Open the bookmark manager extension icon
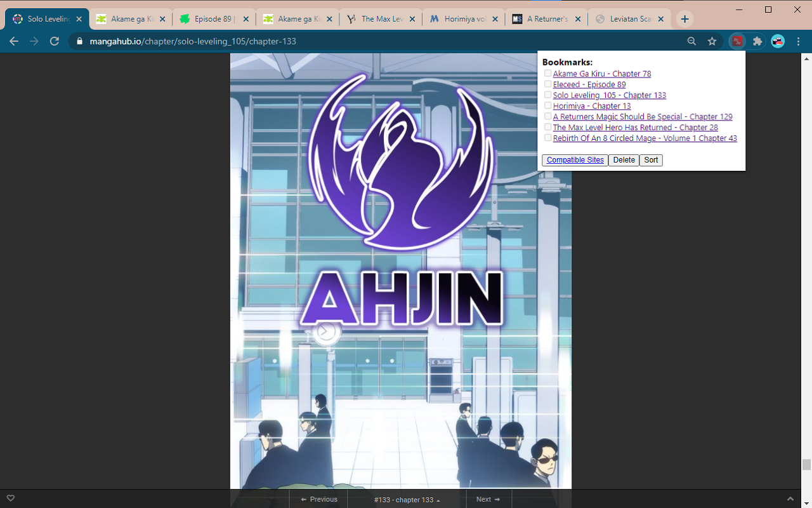 (737, 41)
